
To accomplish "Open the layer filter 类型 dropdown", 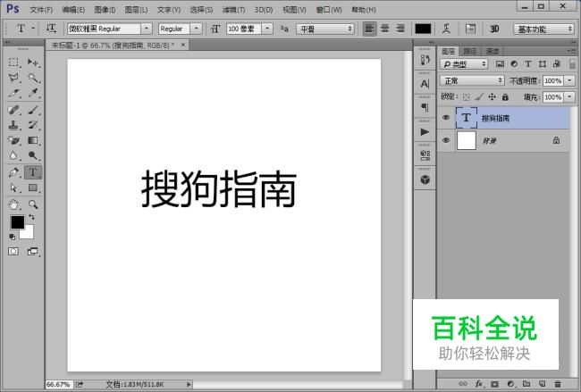I will click(x=464, y=64).
